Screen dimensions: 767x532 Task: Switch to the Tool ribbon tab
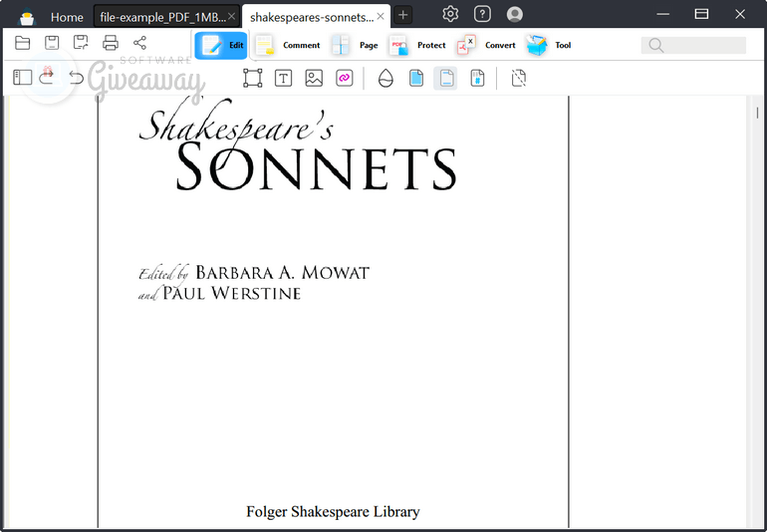coord(549,46)
